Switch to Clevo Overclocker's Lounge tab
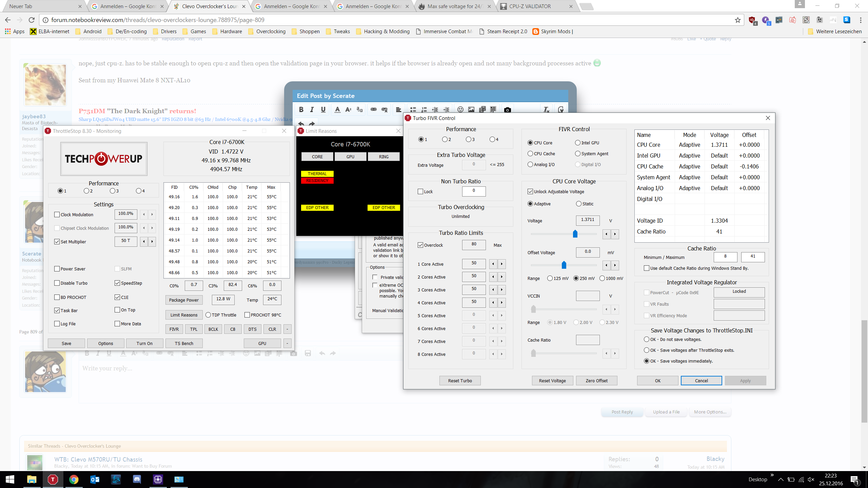The width and height of the screenshot is (868, 488). [x=210, y=6]
